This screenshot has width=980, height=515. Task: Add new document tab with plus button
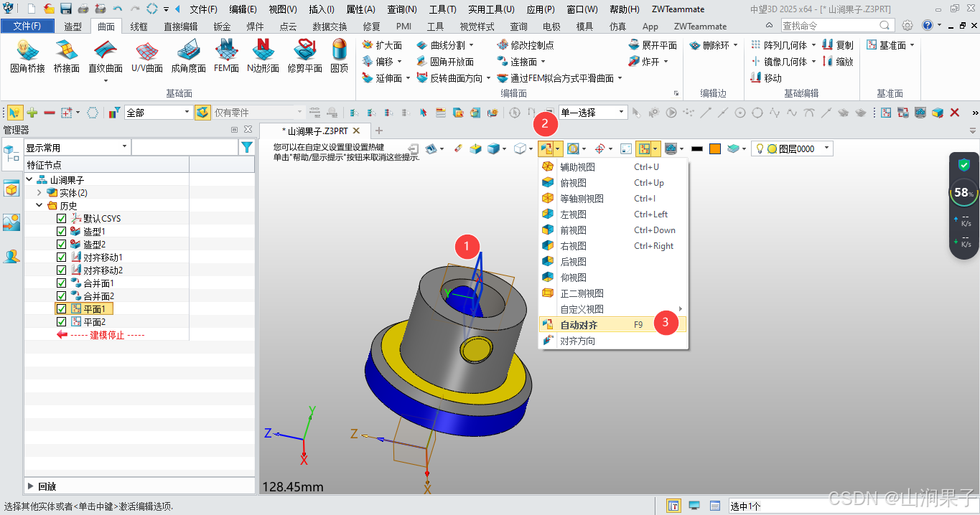[379, 131]
